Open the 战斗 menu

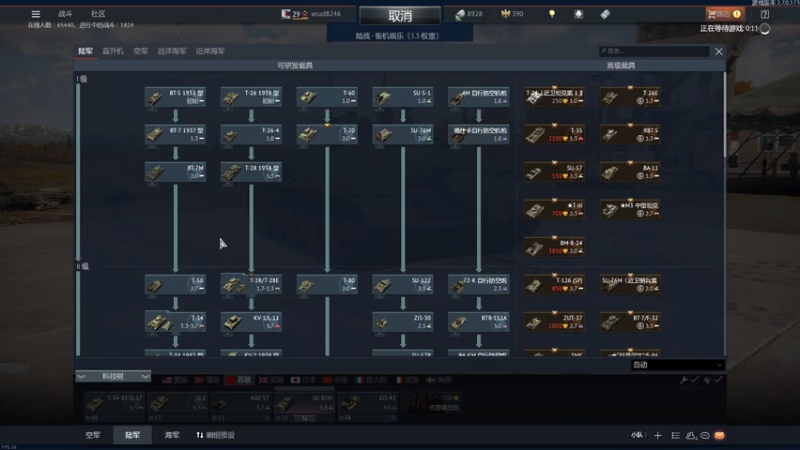[65, 14]
